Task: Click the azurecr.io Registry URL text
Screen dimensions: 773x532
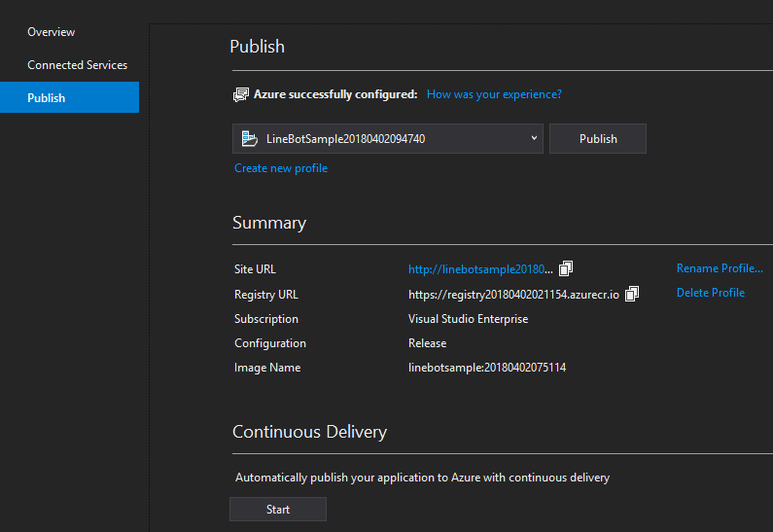Action: point(513,294)
